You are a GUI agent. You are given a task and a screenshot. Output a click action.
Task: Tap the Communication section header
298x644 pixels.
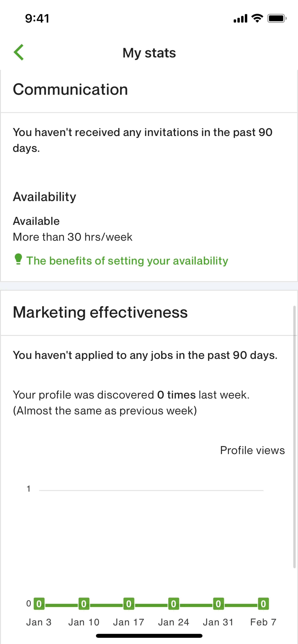(70, 90)
